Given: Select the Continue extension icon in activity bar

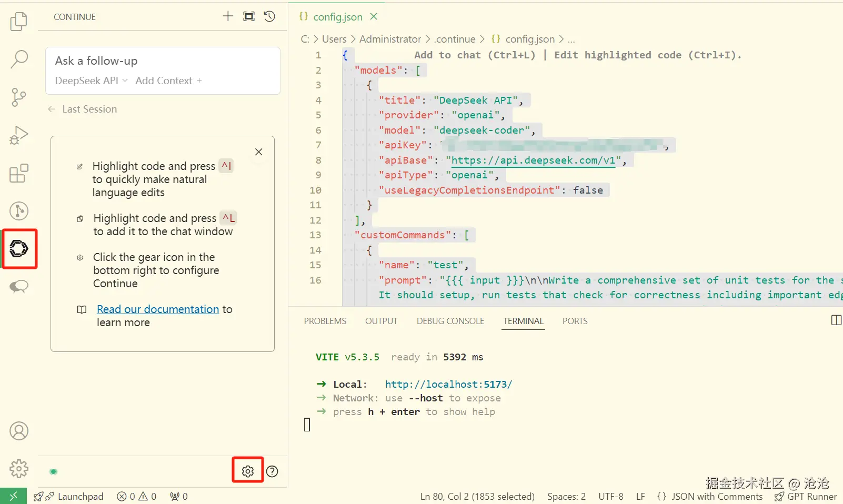Looking at the screenshot, I should point(19,248).
